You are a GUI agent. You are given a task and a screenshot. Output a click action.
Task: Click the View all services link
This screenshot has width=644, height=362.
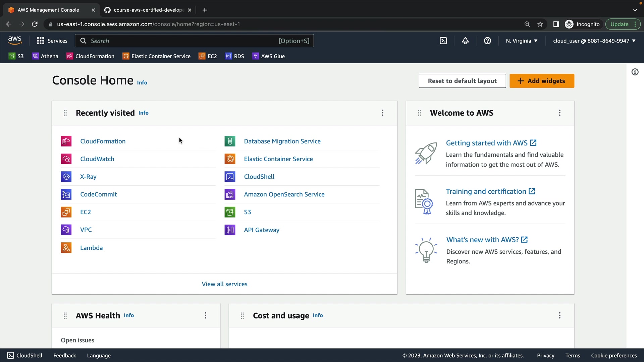pyautogui.click(x=224, y=284)
